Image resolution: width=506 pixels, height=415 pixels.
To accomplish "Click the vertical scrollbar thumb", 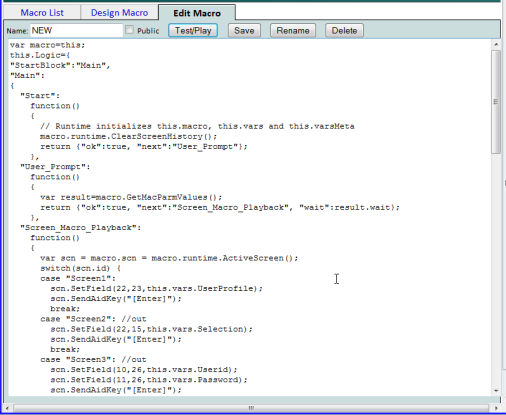I will click(496, 102).
